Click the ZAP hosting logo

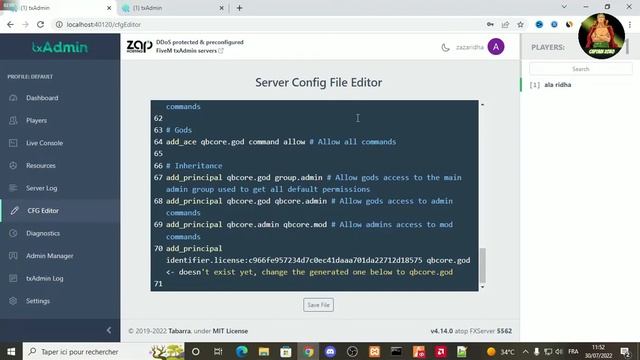point(139,47)
